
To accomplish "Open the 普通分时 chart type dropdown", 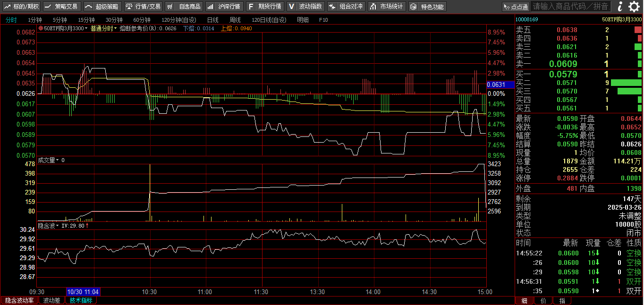I will pos(104,28).
